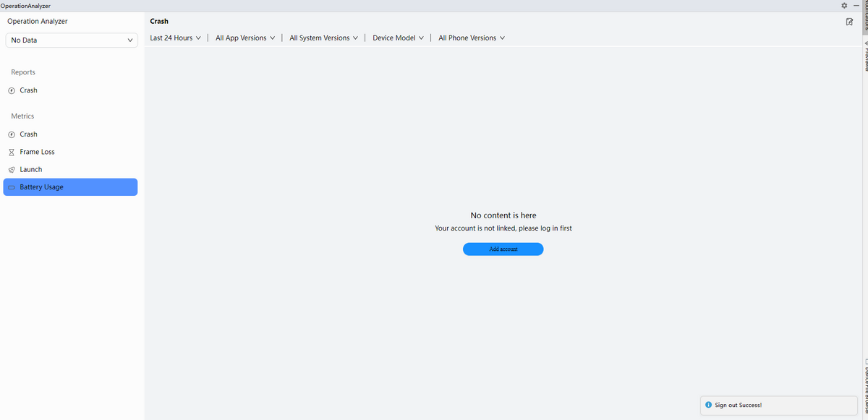Open the Device Model filter dropdown

pyautogui.click(x=398, y=38)
